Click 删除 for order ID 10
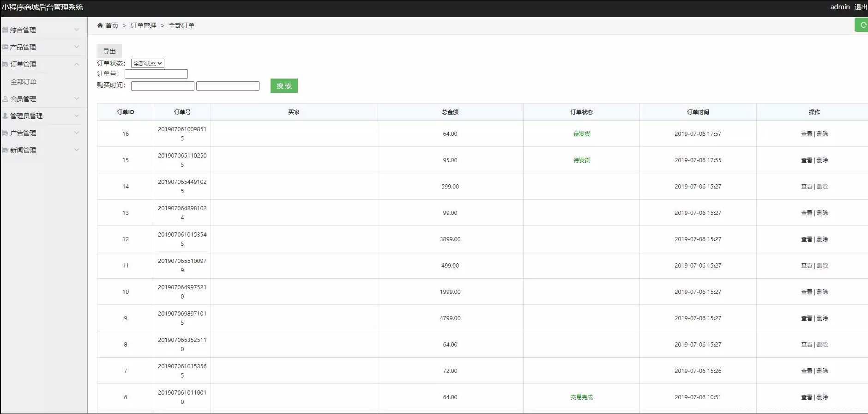The image size is (868, 414). tap(822, 292)
